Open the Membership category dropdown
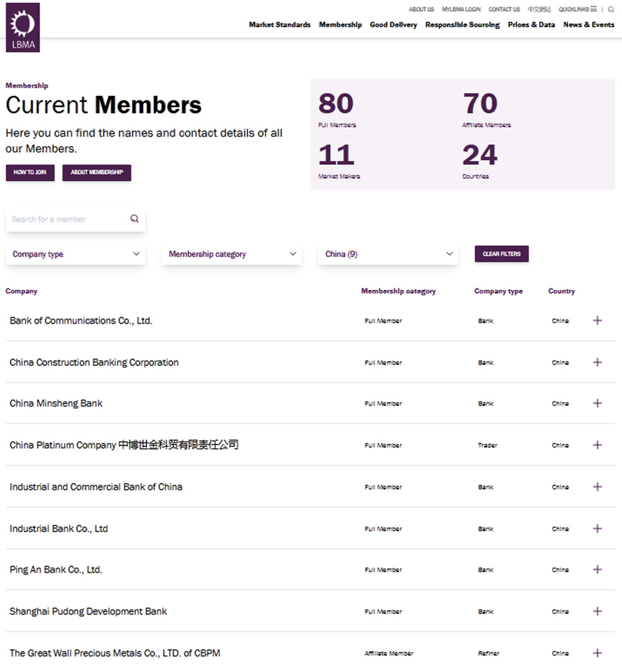 [x=231, y=254]
